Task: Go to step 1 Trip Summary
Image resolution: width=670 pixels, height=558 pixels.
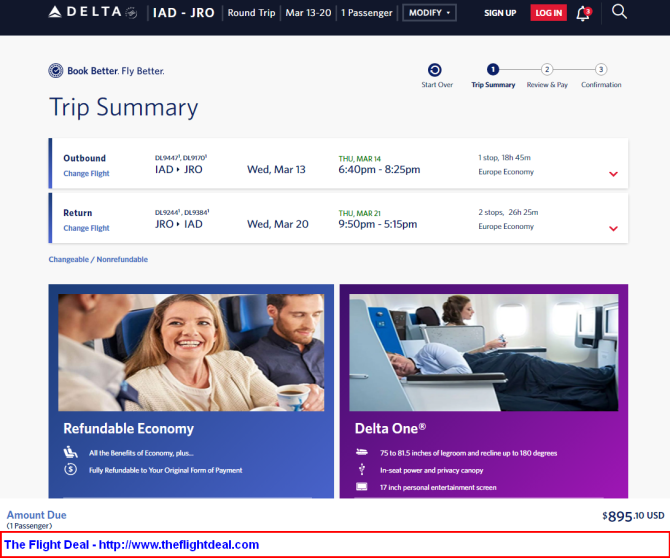Action: 493,69
